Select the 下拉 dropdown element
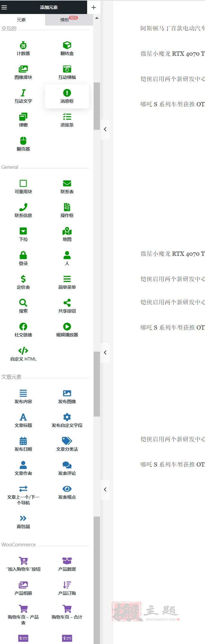Screen dimensions: 205x644 (23, 234)
